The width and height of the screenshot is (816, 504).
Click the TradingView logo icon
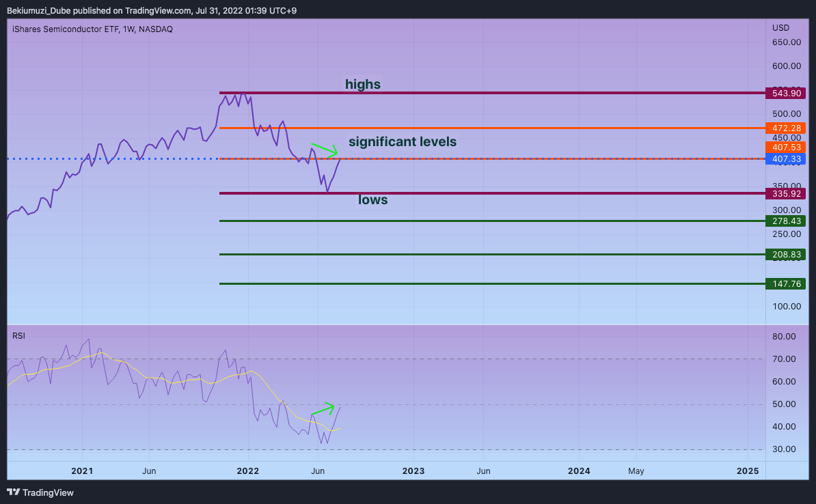[x=14, y=492]
